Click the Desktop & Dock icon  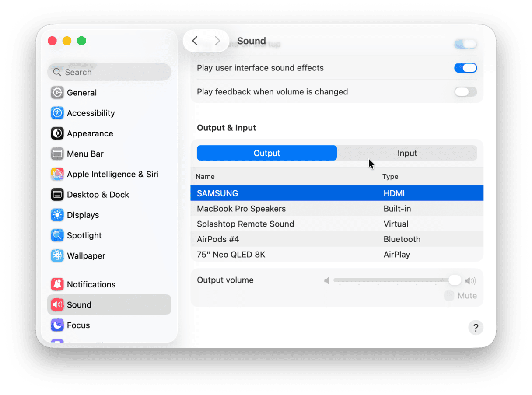[57, 195]
